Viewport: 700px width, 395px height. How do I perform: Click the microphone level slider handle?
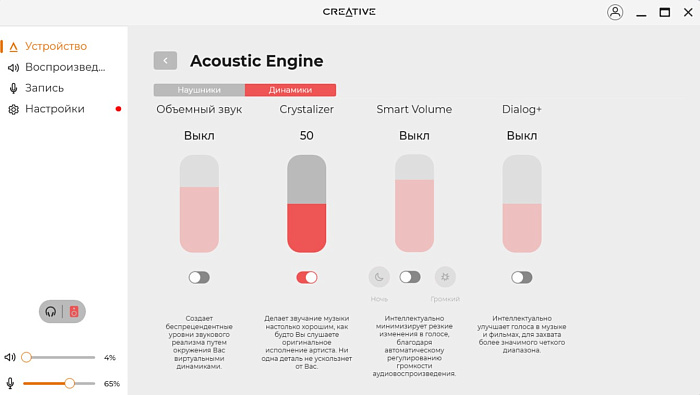pyautogui.click(x=70, y=383)
